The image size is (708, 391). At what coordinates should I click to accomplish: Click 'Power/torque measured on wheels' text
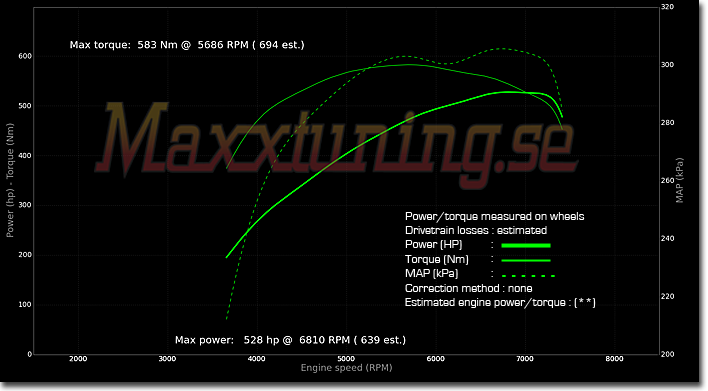(x=494, y=217)
